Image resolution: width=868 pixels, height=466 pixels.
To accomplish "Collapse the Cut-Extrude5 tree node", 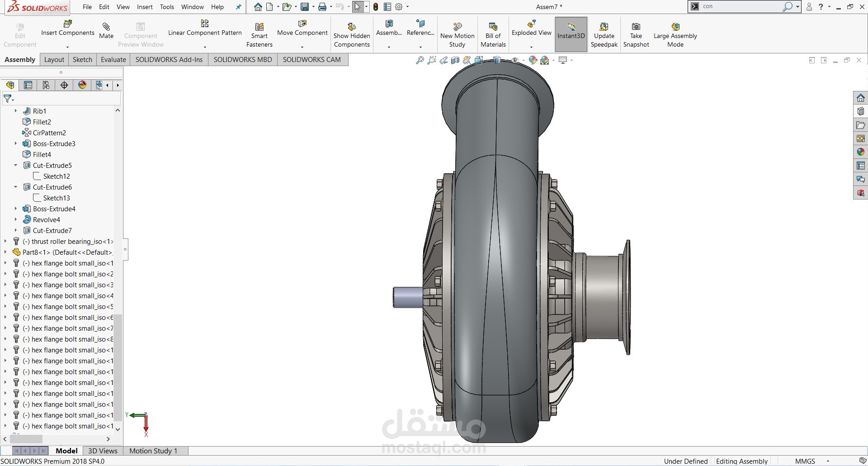I will [15, 165].
